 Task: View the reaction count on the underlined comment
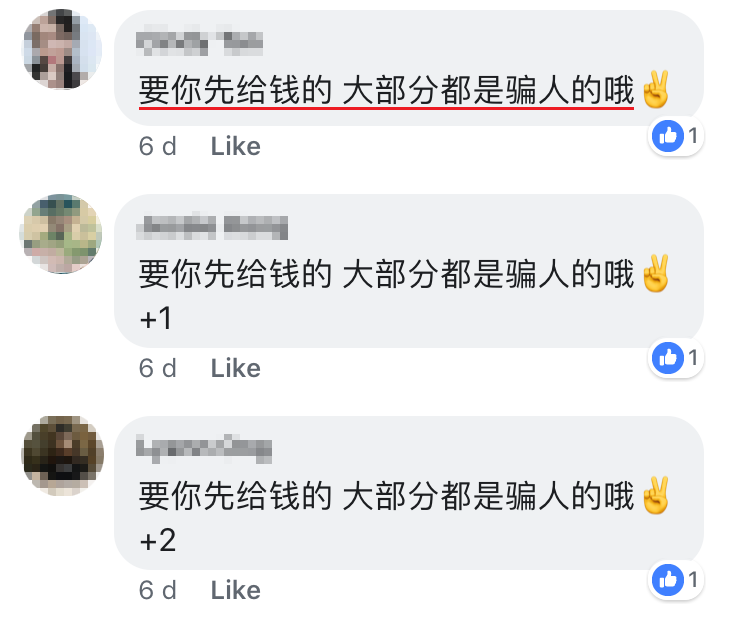[x=693, y=136]
